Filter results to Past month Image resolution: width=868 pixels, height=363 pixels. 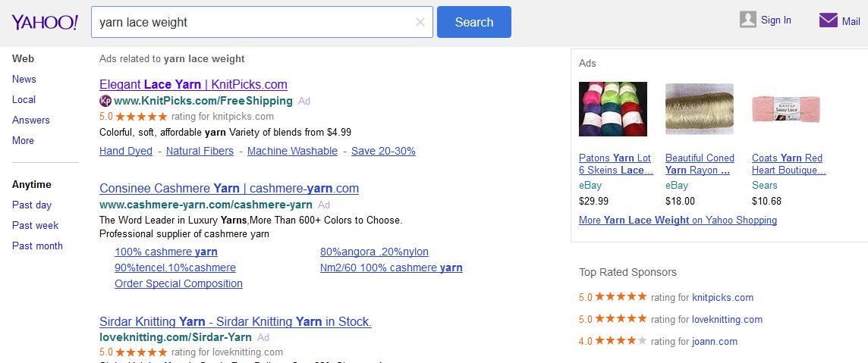pyautogui.click(x=37, y=246)
